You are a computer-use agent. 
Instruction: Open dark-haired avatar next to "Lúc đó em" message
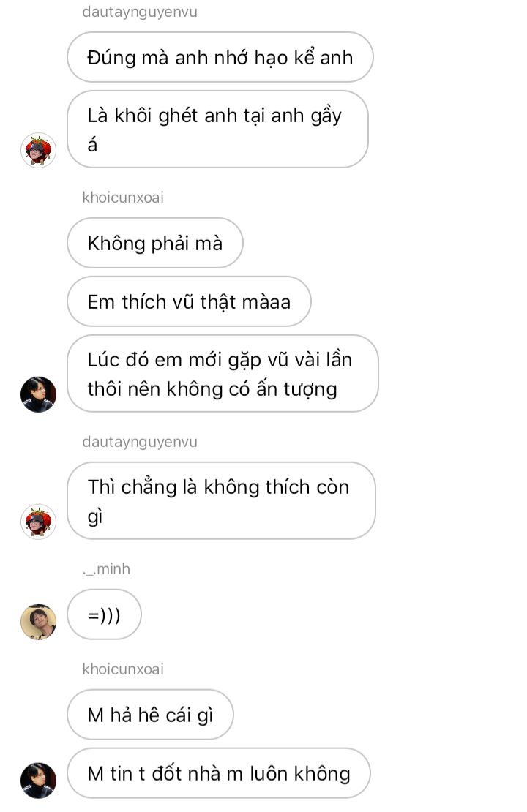pyautogui.click(x=38, y=394)
